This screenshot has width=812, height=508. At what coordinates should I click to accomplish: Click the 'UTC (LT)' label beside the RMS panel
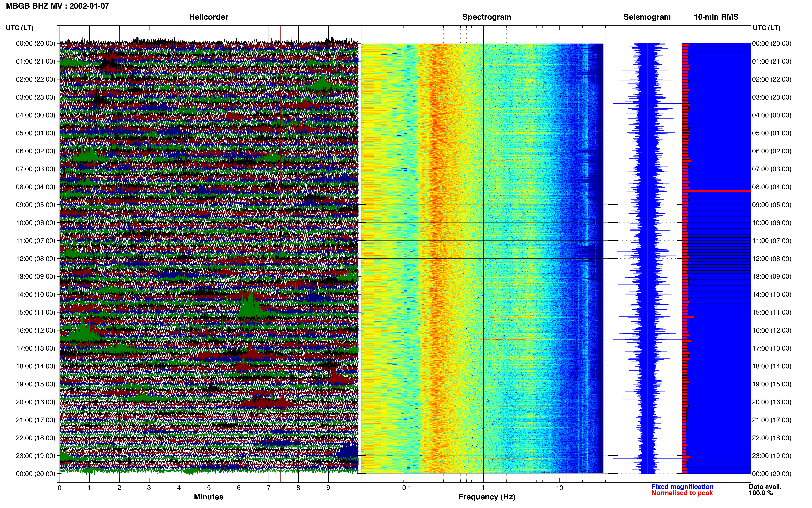point(766,28)
